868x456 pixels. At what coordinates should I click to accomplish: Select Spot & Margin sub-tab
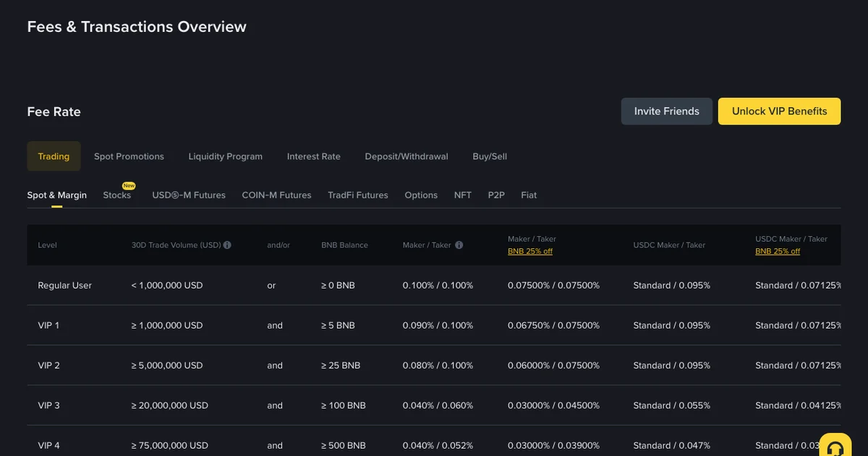click(x=57, y=195)
